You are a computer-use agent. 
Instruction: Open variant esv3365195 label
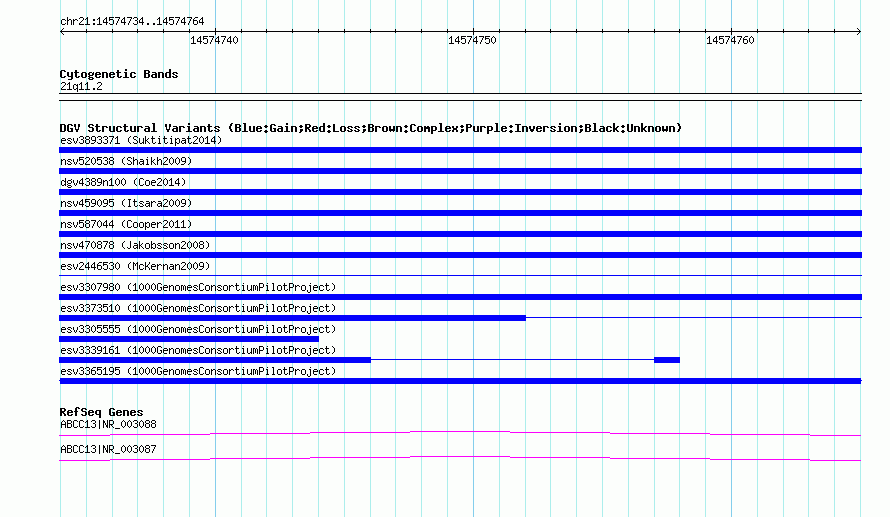(x=198, y=371)
